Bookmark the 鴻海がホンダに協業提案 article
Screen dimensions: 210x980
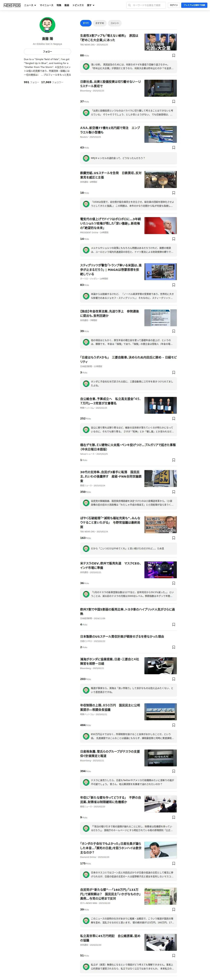pyautogui.click(x=174, y=679)
